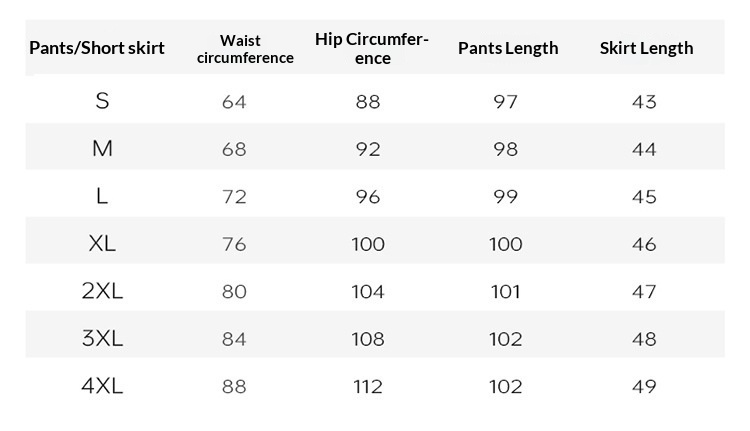Image resolution: width=750 pixels, height=431 pixels.
Task: Select waist value 84 in 3XL row
Action: coord(234,339)
